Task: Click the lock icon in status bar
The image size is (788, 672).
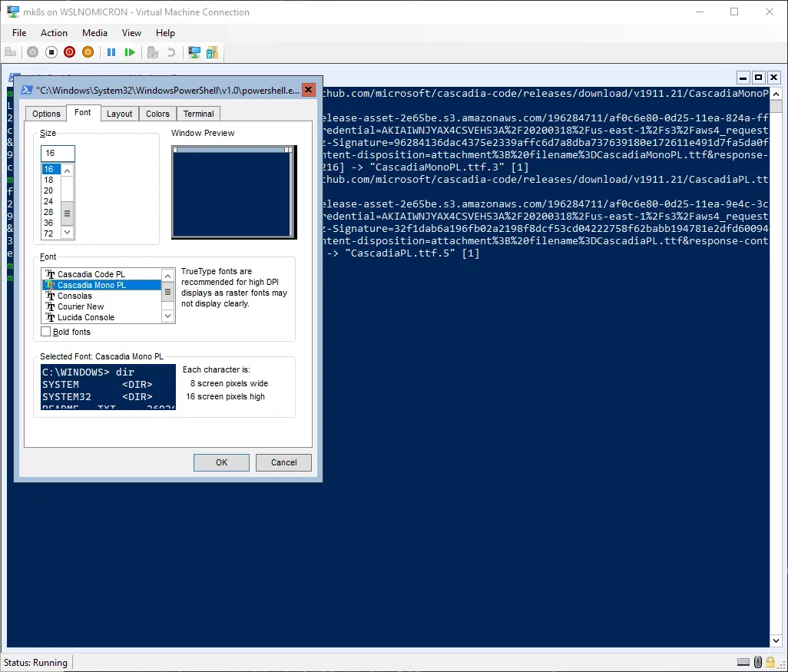Action: coord(770,662)
